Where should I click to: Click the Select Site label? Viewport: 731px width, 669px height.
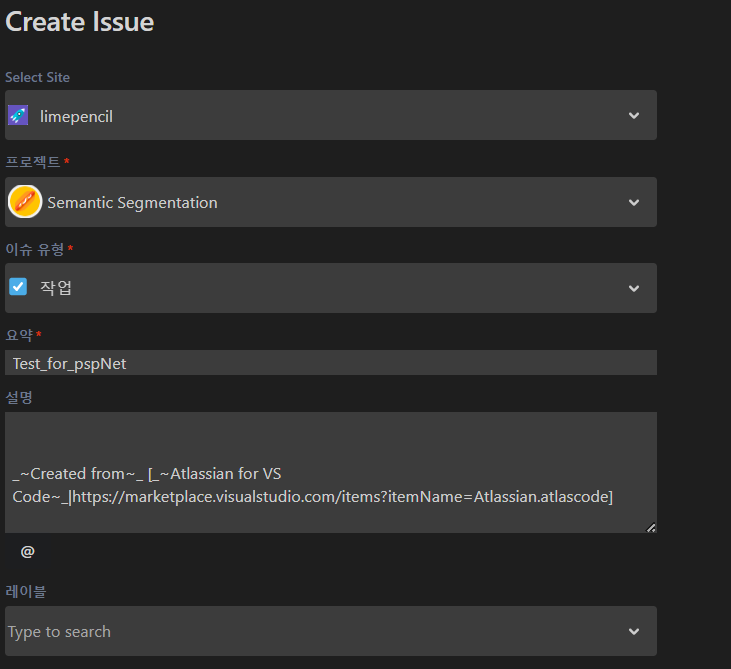(37, 77)
